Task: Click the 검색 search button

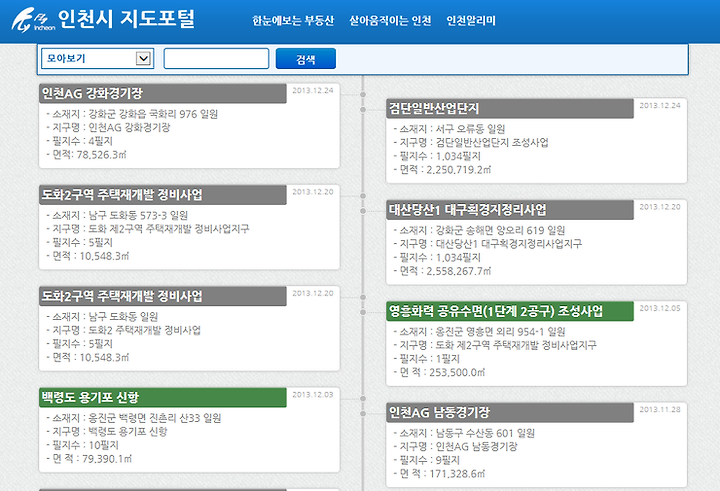Action: tap(306, 59)
